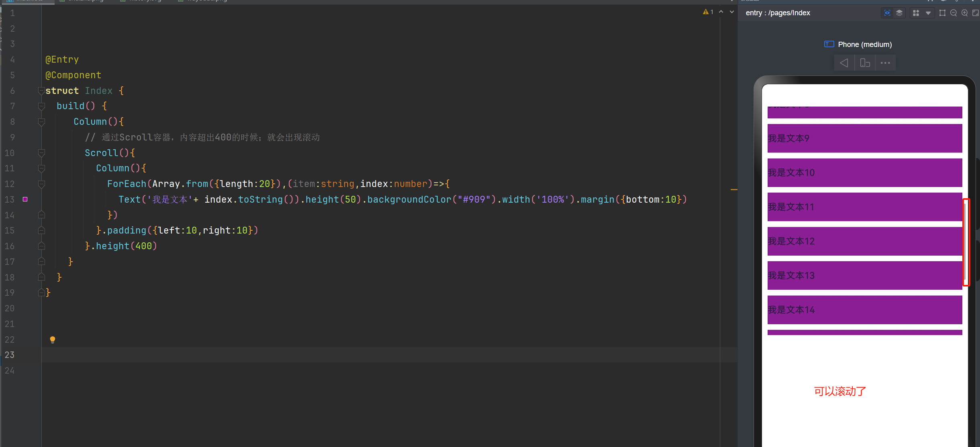Viewport: 980px width, 447px height.
Task: Click the preview scrollbar thumb
Action: (965, 242)
